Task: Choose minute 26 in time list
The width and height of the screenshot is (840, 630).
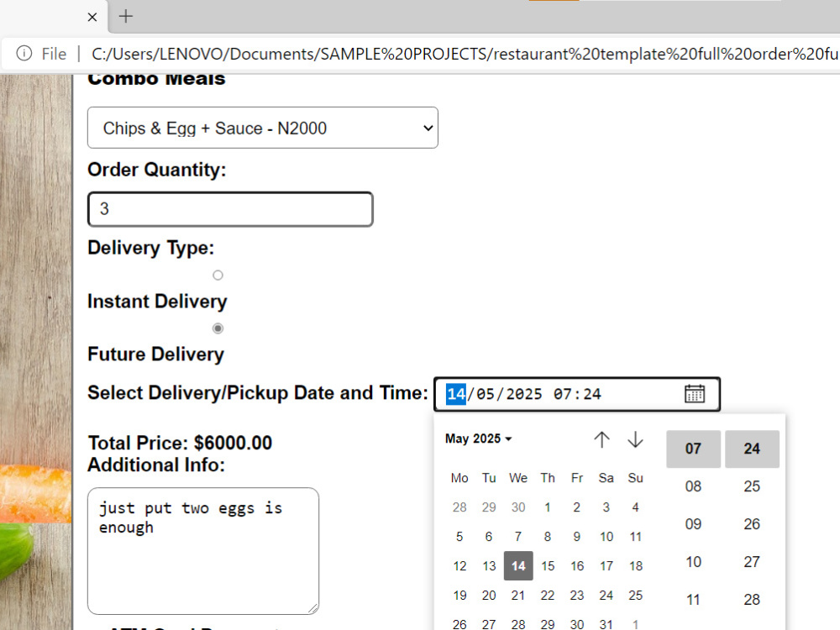Action: point(752,524)
